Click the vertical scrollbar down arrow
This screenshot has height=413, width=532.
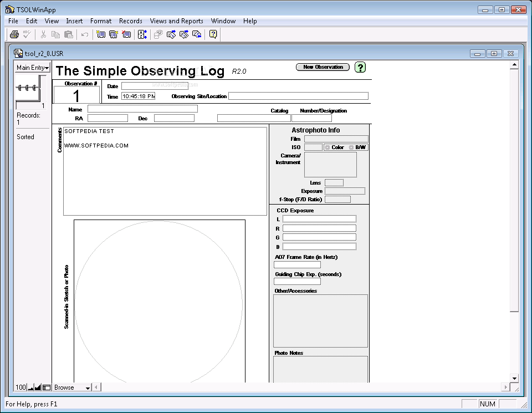(x=514, y=378)
